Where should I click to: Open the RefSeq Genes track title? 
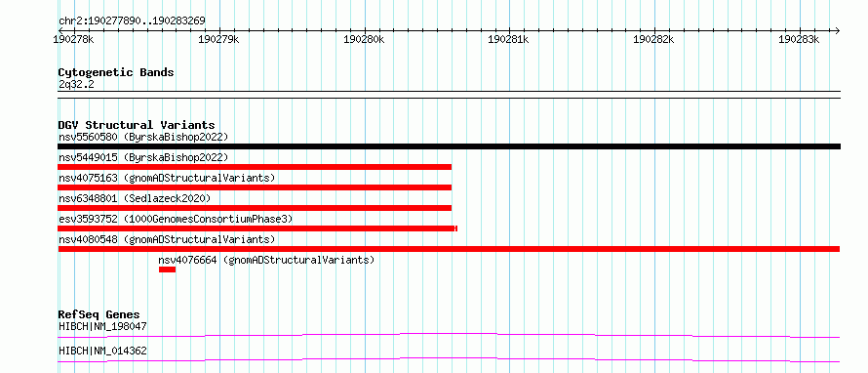pyautogui.click(x=99, y=314)
